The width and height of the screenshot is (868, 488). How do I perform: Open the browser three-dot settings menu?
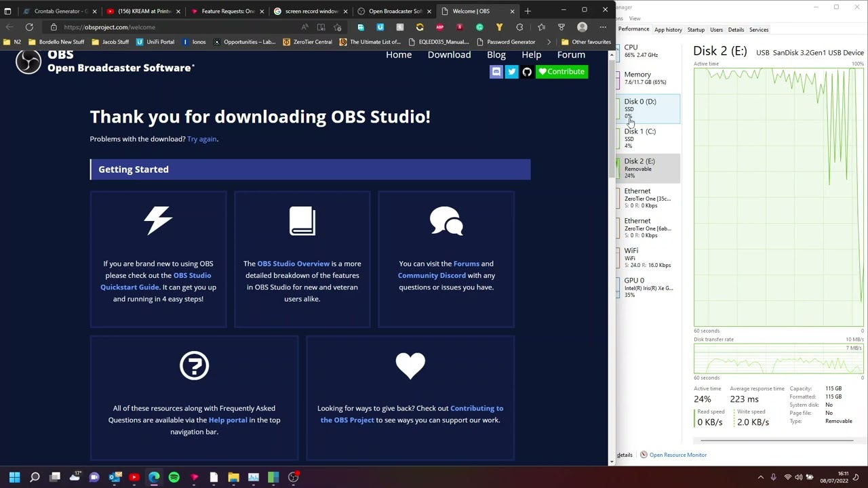coord(602,27)
